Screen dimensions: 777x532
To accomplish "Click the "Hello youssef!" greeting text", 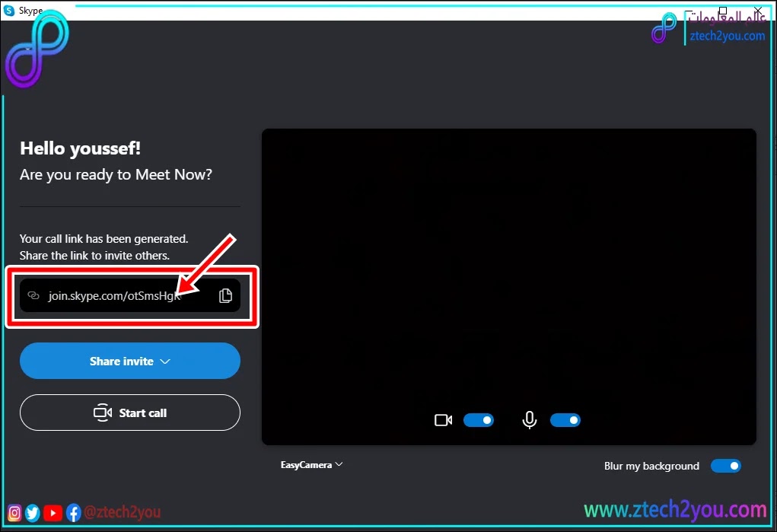I will (80, 148).
